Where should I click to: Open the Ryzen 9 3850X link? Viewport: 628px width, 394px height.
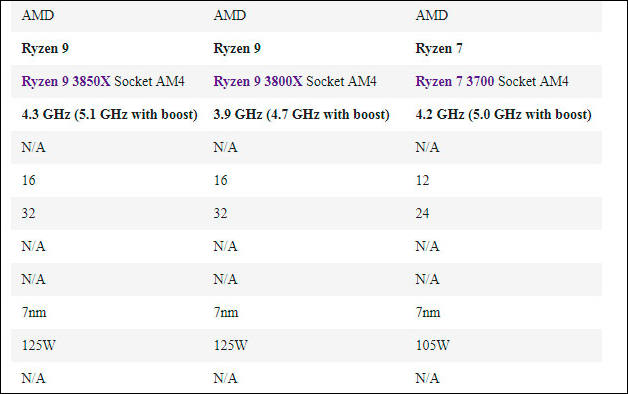click(x=66, y=81)
